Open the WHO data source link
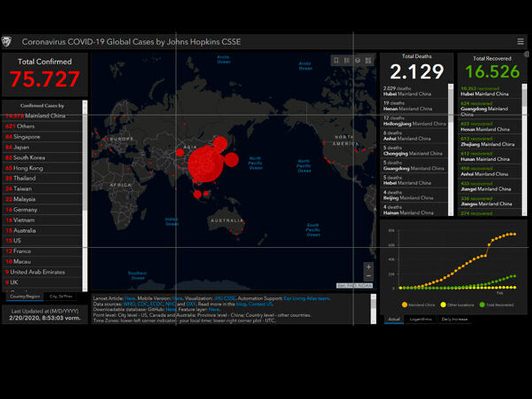Image resolution: width=532 pixels, height=399 pixels. 129,304
